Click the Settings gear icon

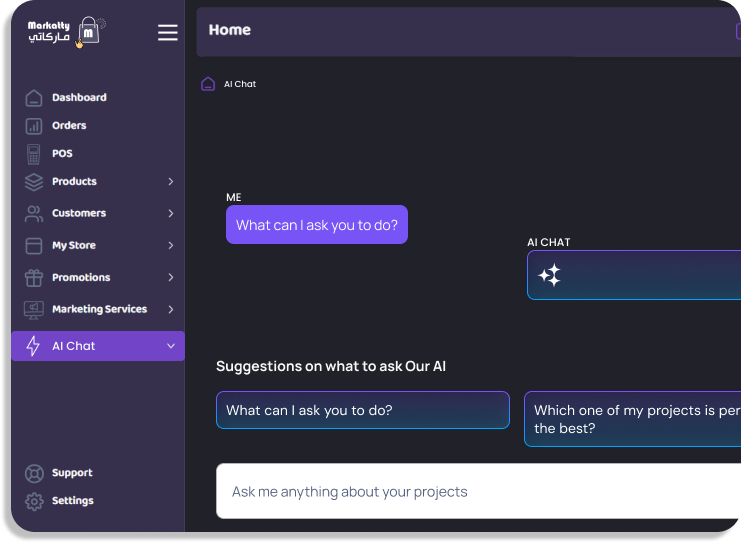pos(34,501)
